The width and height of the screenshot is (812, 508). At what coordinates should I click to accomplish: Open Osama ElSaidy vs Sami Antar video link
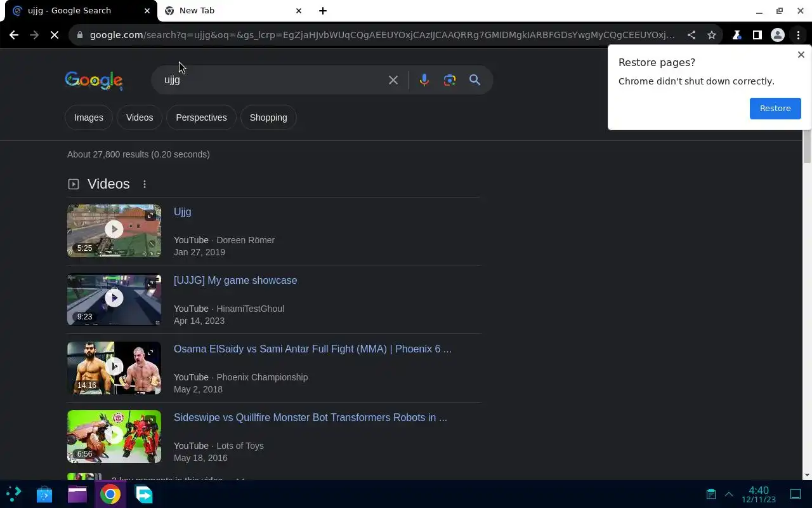tap(313, 349)
